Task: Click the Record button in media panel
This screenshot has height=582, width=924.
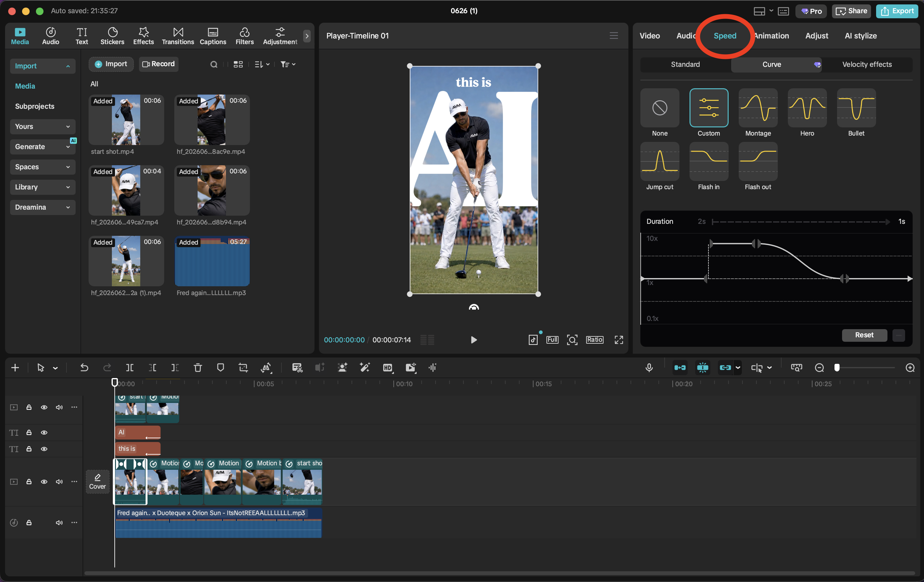Action: coord(159,64)
